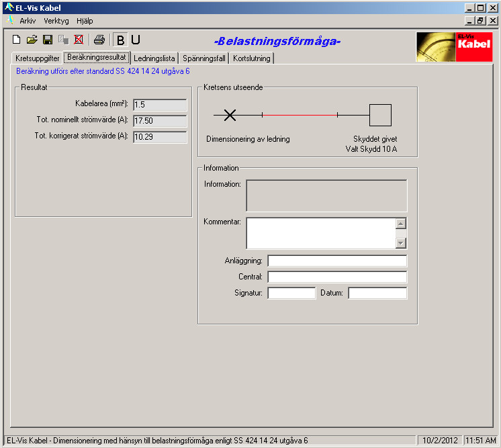Print using the printer icon
The image size is (501, 448).
[x=99, y=40]
